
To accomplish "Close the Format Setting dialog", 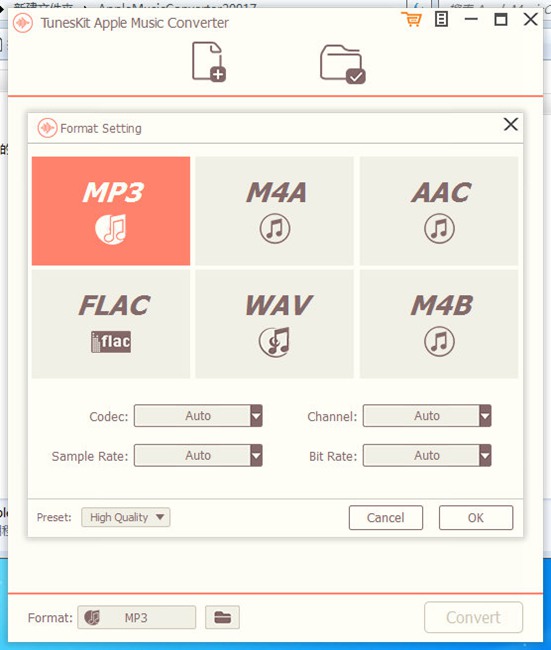I will pyautogui.click(x=511, y=124).
